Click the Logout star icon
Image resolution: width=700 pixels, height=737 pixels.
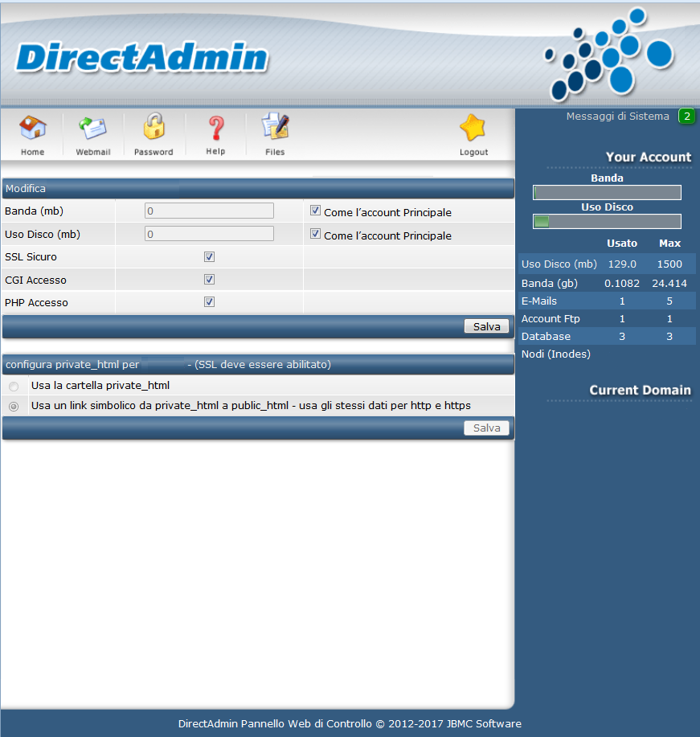tap(473, 129)
